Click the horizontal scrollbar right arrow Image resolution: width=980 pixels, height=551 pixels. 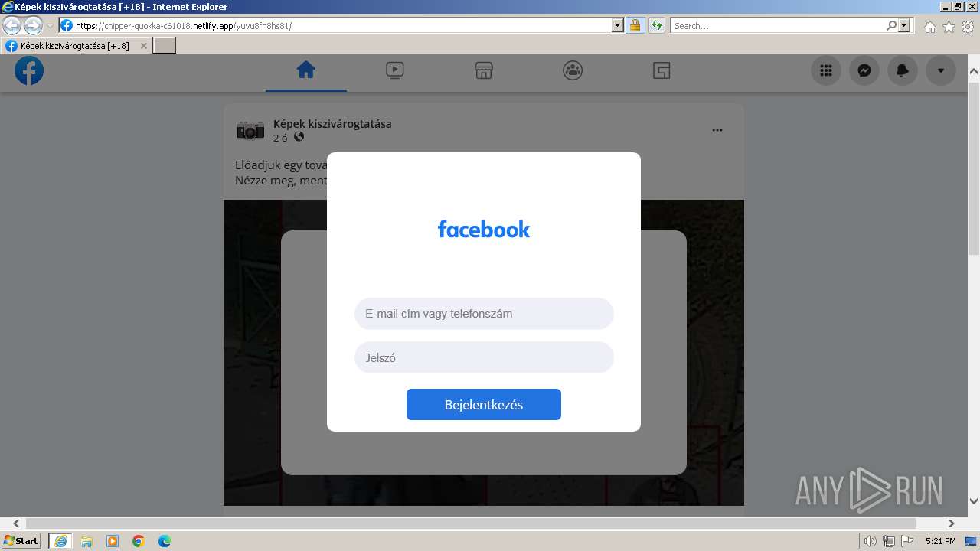pyautogui.click(x=951, y=523)
